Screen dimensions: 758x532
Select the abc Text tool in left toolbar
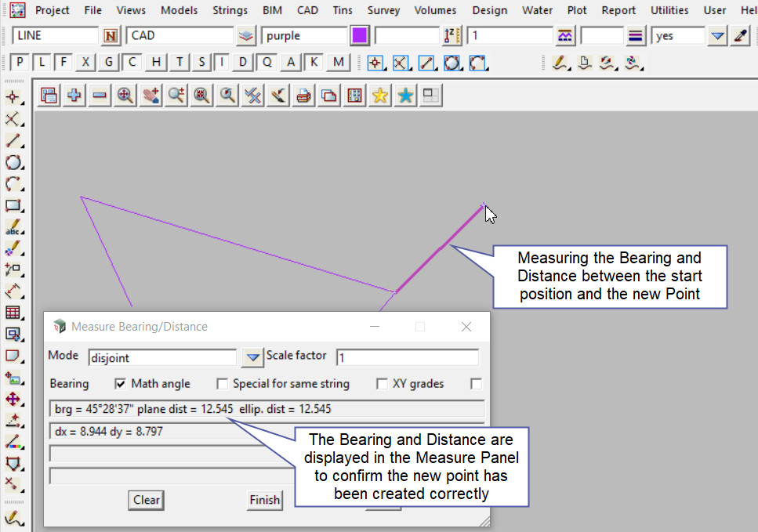tap(13, 226)
